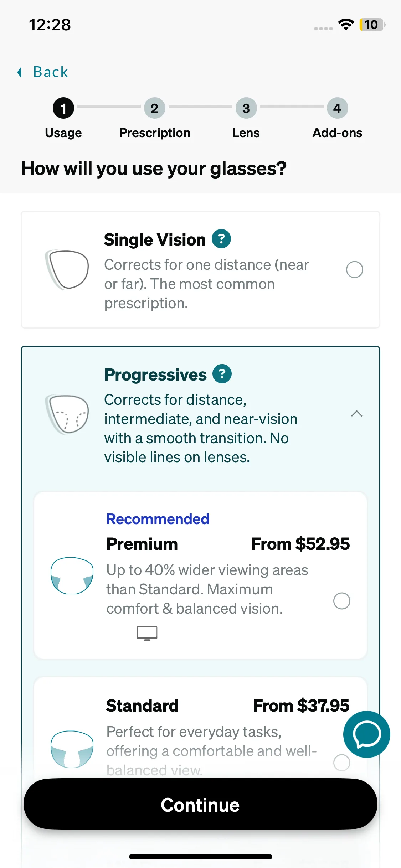Tap the back arrow chevron
The width and height of the screenshot is (401, 868).
pyautogui.click(x=20, y=72)
